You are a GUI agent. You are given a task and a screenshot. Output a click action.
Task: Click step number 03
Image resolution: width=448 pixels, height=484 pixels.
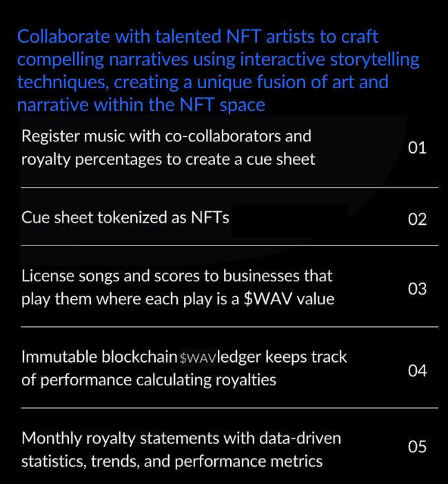tap(417, 288)
